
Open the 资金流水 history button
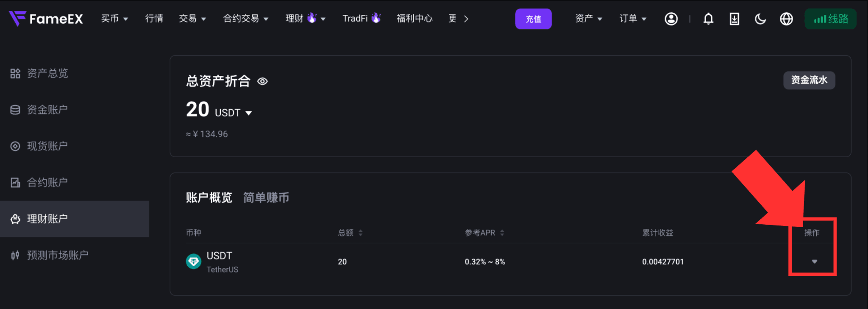tap(809, 80)
